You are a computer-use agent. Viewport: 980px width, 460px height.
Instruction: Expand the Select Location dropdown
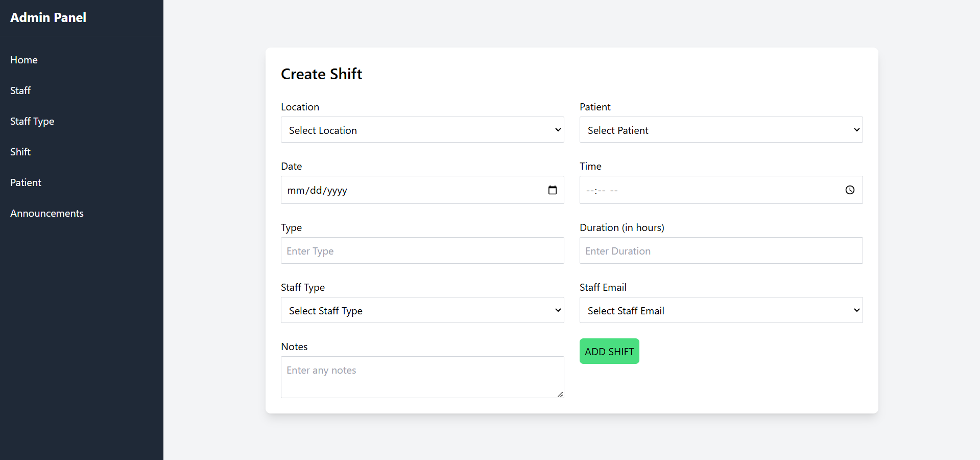[x=422, y=130]
